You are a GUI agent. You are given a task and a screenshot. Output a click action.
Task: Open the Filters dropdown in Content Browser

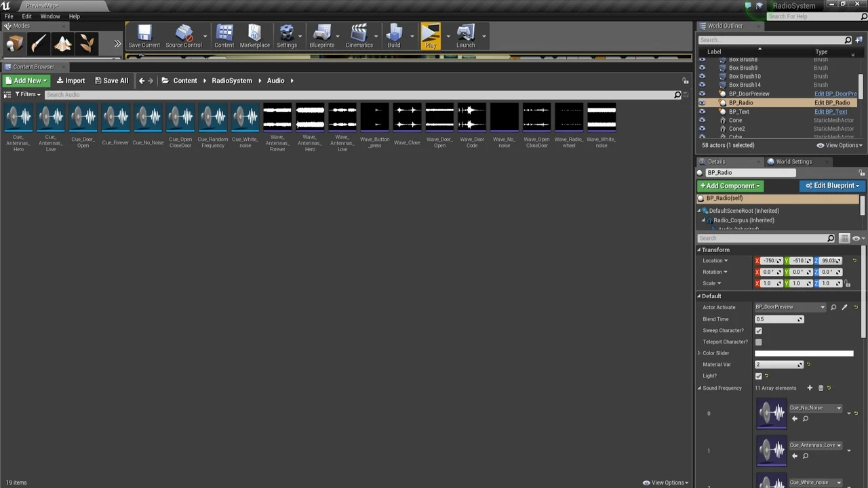[x=26, y=95]
